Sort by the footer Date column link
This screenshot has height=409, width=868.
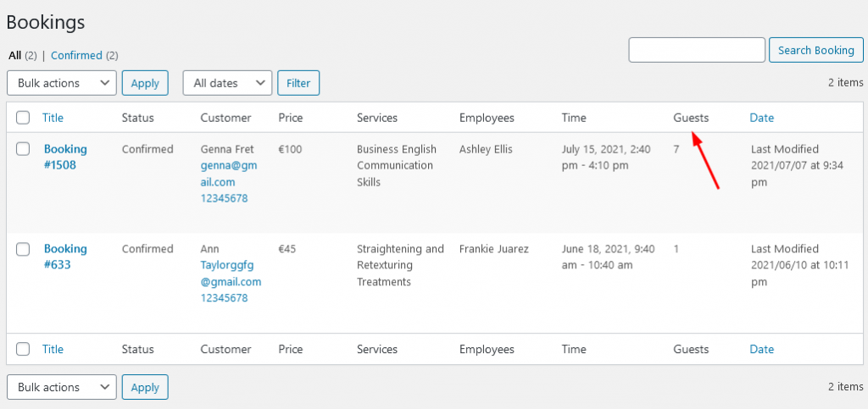click(x=762, y=350)
